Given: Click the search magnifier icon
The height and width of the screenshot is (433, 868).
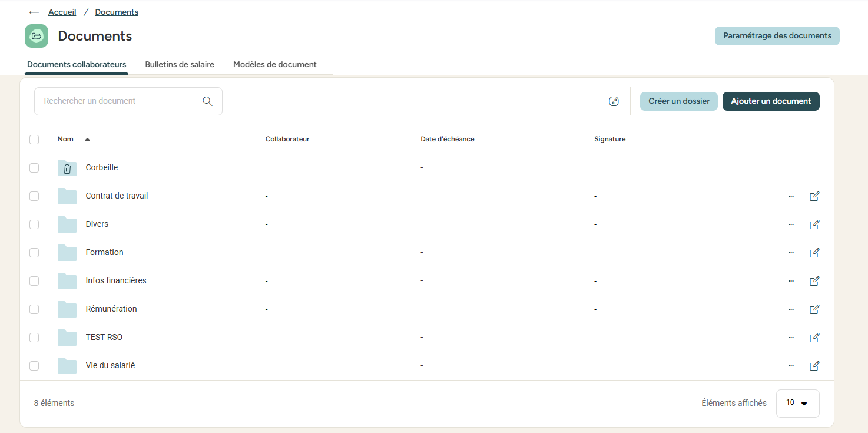Looking at the screenshot, I should click(207, 101).
